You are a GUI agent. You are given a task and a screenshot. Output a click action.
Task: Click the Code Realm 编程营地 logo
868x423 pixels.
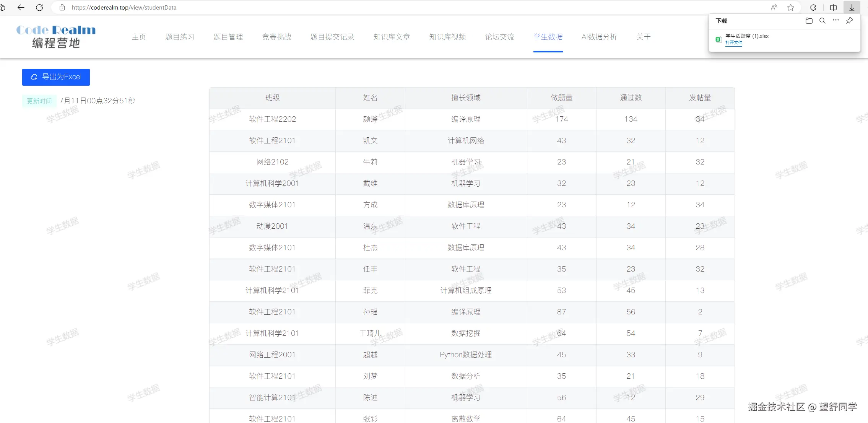[x=57, y=36]
